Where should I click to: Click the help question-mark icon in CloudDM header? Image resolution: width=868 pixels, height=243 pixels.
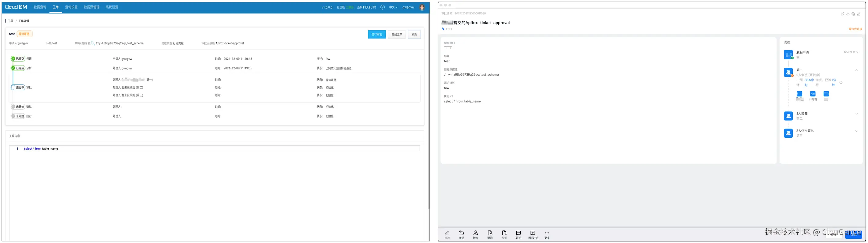click(383, 7)
